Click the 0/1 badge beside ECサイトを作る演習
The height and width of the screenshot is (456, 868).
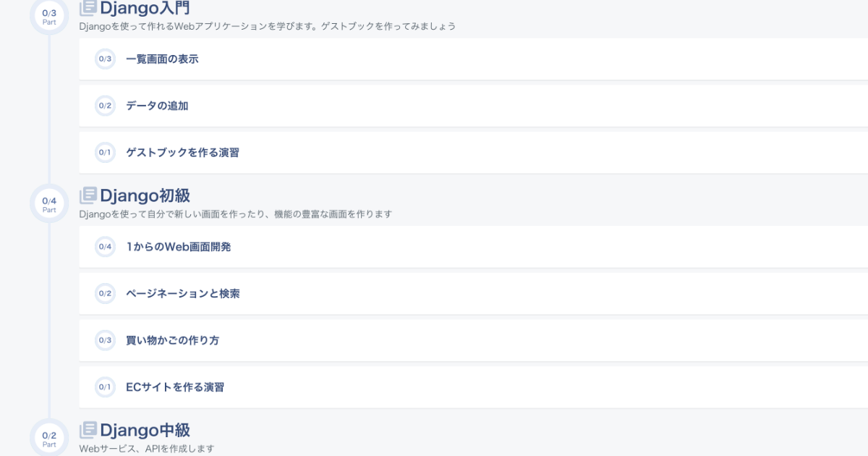[x=106, y=387]
